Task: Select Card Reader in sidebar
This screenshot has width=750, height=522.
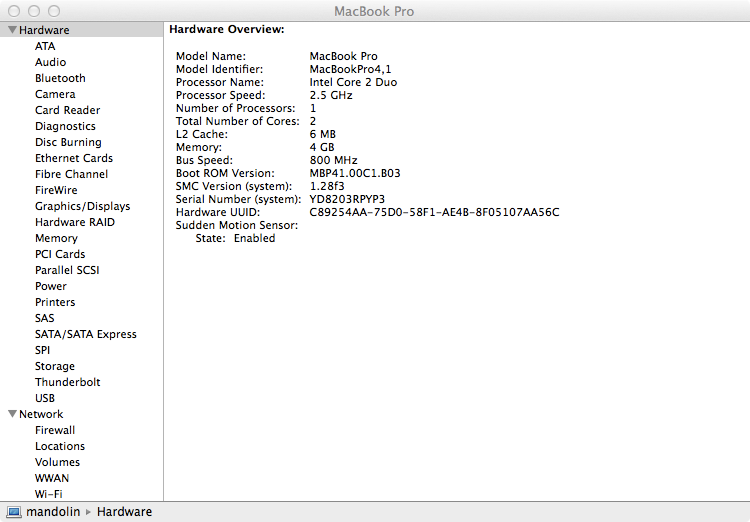Action: [x=67, y=110]
